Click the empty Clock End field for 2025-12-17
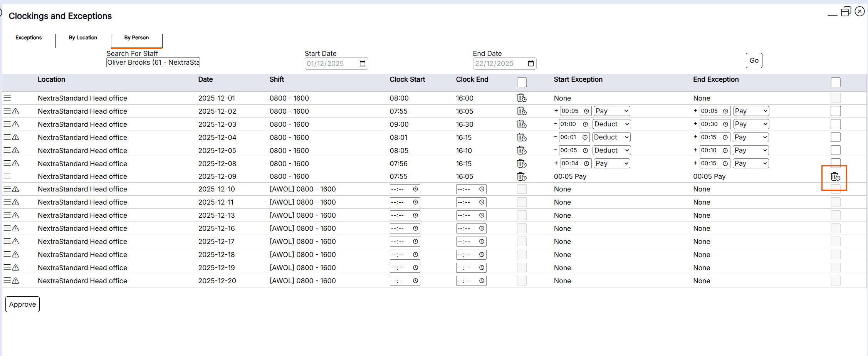This screenshot has width=868, height=356. [x=471, y=242]
